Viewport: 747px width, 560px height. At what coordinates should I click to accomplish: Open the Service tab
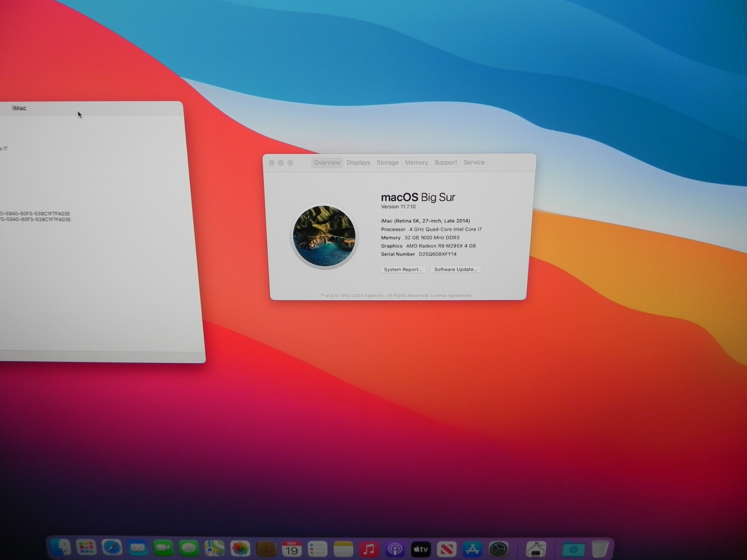(x=474, y=162)
